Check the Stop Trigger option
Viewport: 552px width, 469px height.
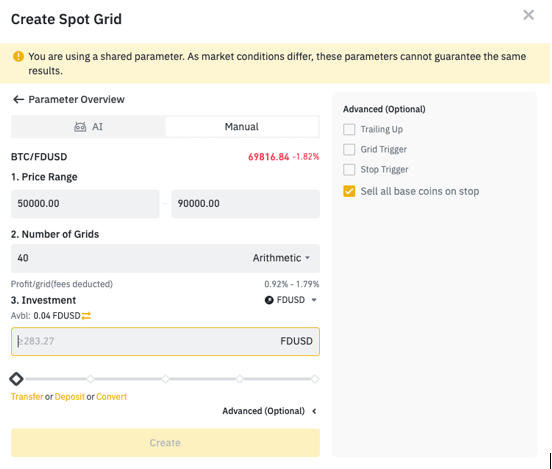pos(349,169)
